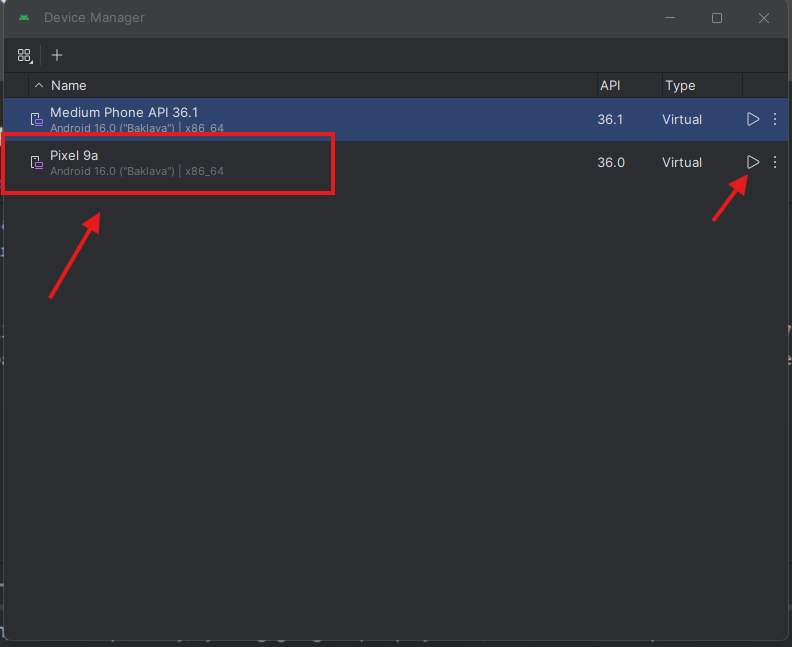Image resolution: width=792 pixels, height=647 pixels.
Task: Sort devices by the Name column header
Action: tap(69, 85)
